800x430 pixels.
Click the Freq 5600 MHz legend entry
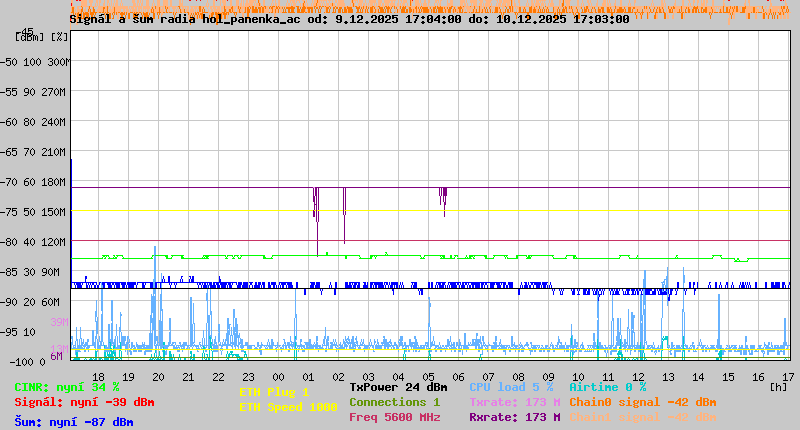[x=397, y=417]
